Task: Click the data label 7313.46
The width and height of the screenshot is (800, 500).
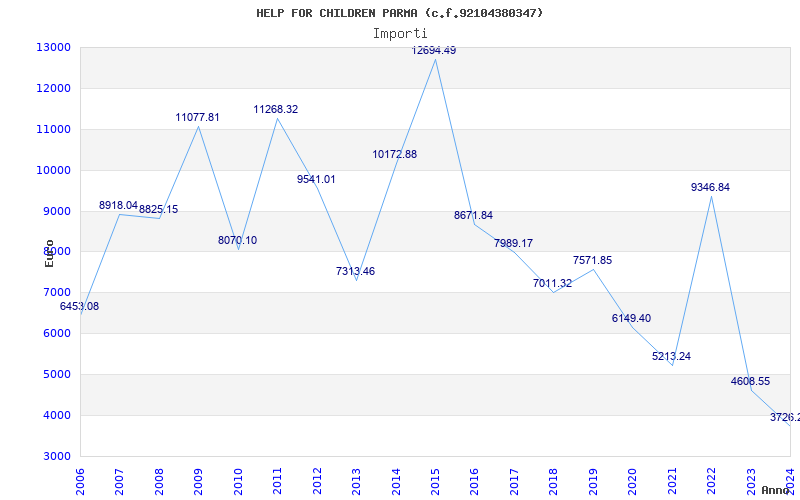Action: point(356,271)
